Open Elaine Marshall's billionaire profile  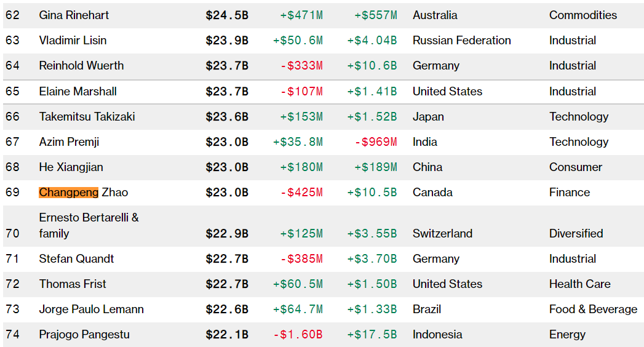78,91
